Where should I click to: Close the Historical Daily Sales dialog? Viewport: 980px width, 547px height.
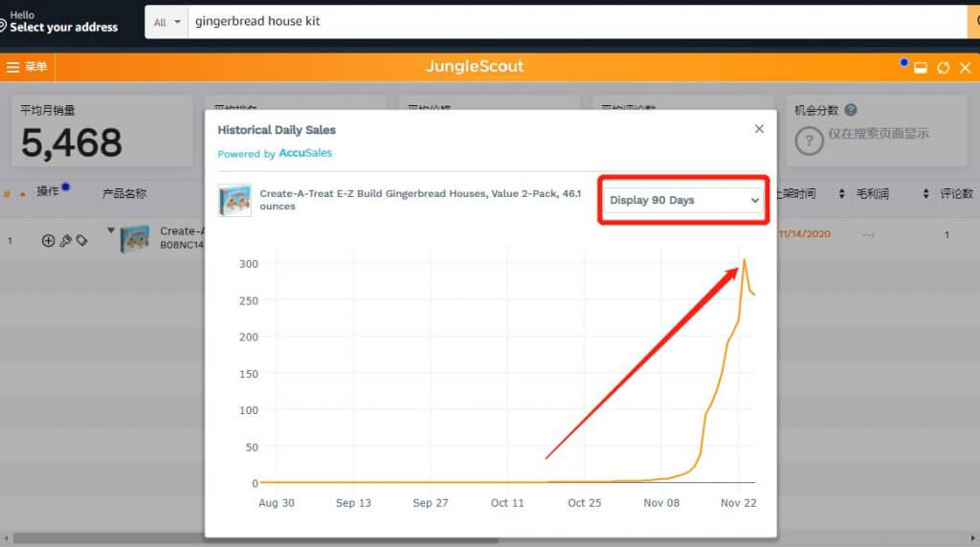(759, 129)
